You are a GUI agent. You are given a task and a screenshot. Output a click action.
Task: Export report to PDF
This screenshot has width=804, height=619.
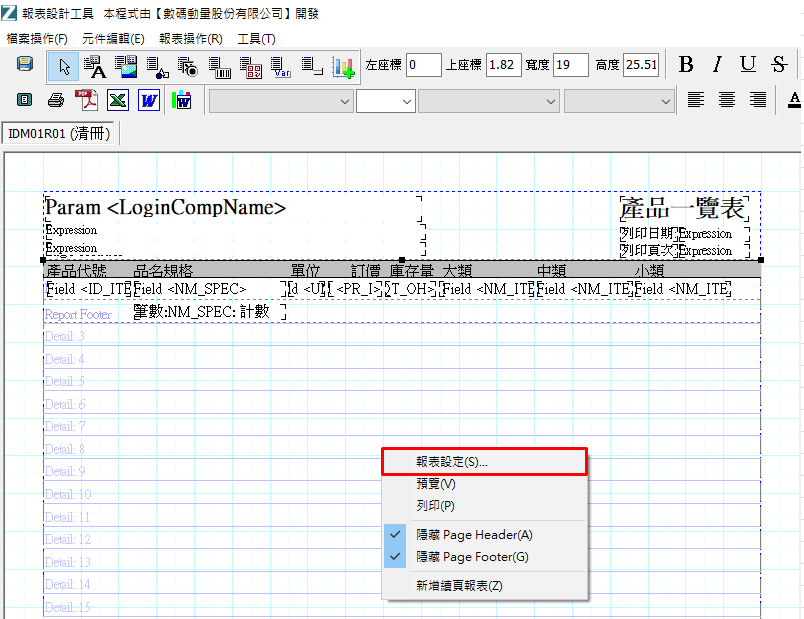click(87, 99)
